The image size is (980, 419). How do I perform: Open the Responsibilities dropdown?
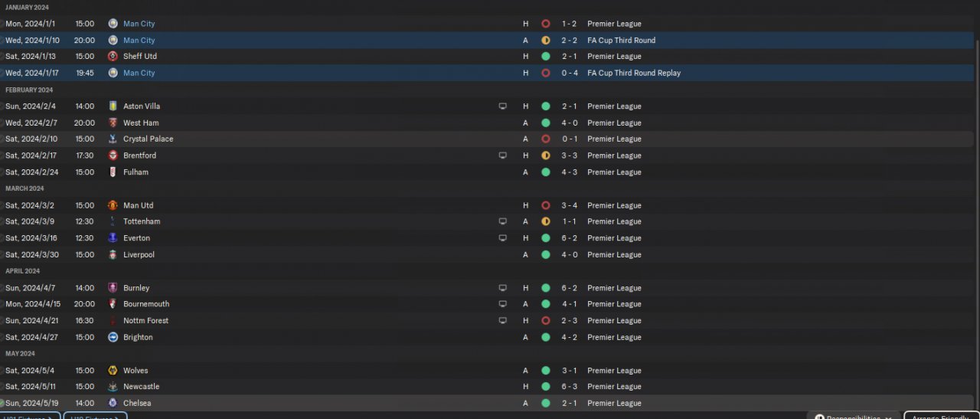coord(854,417)
